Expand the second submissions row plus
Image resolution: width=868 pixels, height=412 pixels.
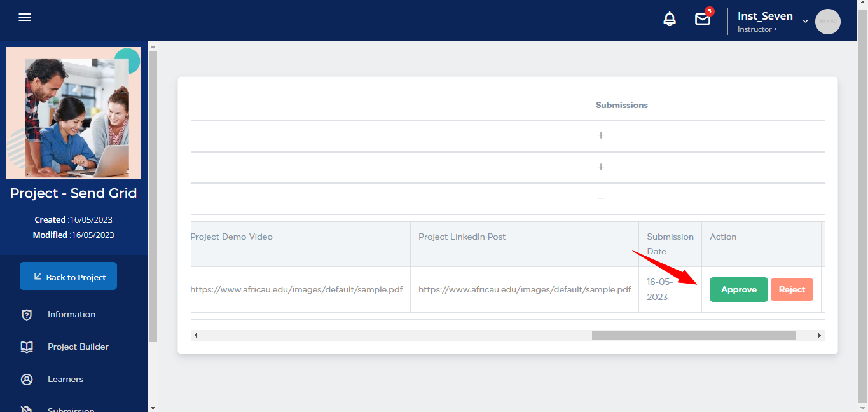click(601, 167)
